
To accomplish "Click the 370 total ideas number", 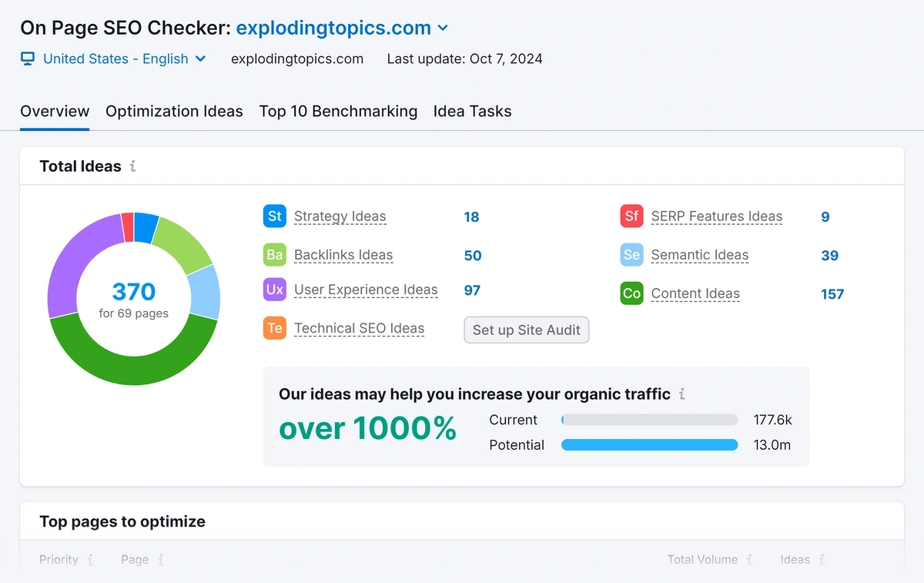I will [134, 292].
